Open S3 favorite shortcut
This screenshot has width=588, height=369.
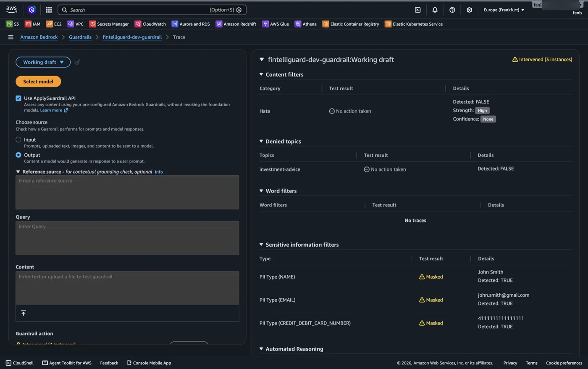tap(13, 24)
